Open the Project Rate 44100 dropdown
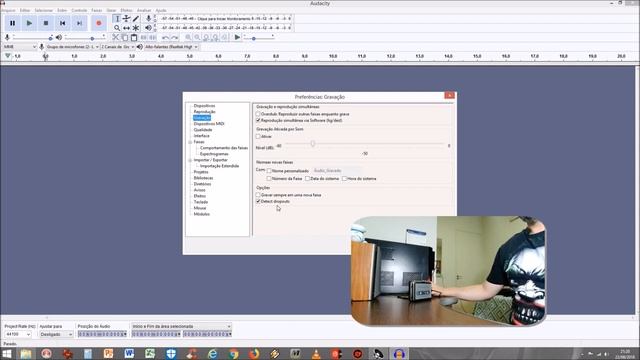 tap(18, 334)
